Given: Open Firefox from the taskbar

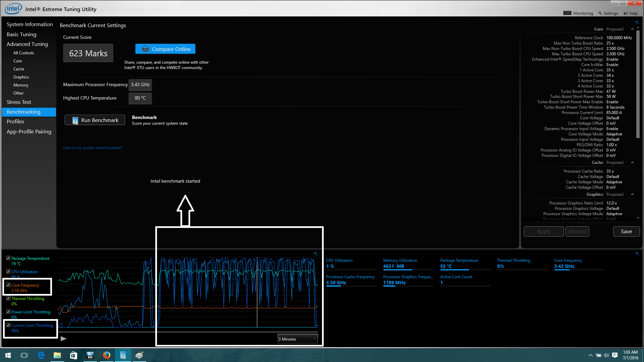Looking at the screenshot, I should 107,355.
